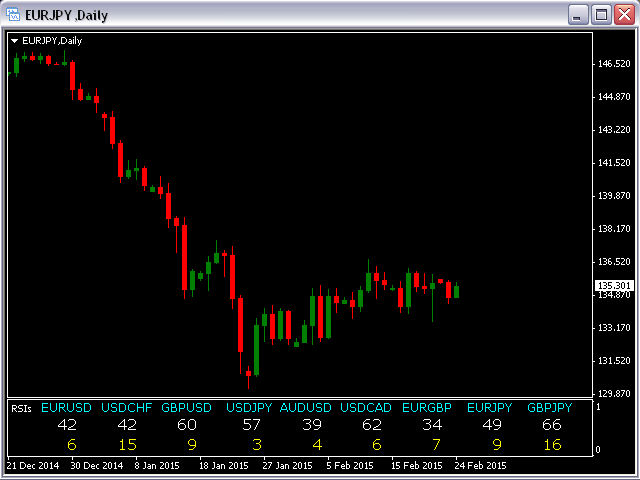The image size is (640, 480).
Task: Click the chart window icon in title bar
Action: pos(13,14)
